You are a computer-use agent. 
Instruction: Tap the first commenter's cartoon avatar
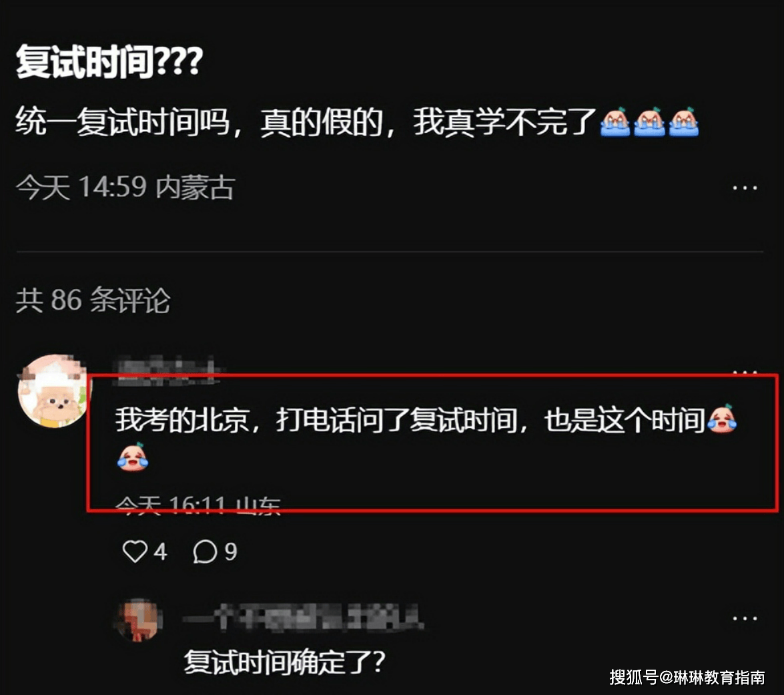click(53, 391)
